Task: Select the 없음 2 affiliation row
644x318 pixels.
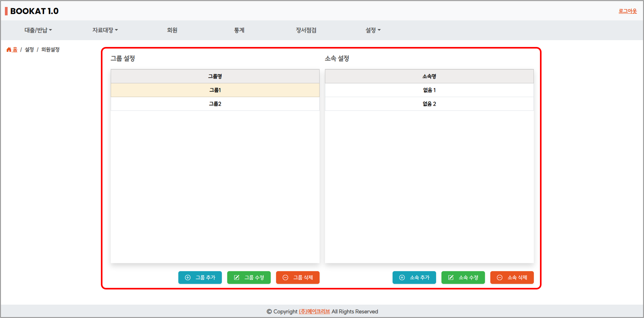Action: point(429,104)
